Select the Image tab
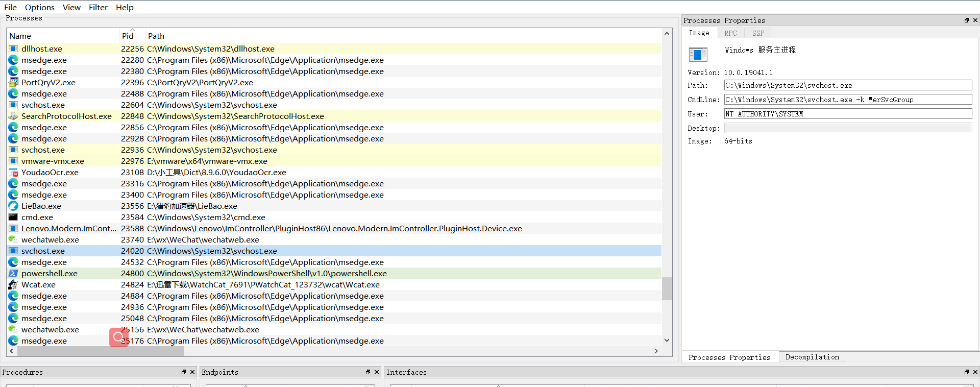980x387 pixels. (x=699, y=33)
